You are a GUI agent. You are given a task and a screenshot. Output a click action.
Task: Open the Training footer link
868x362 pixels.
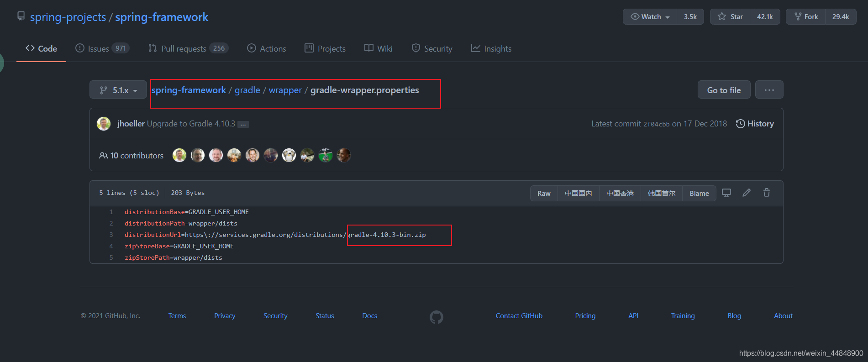[x=683, y=316]
